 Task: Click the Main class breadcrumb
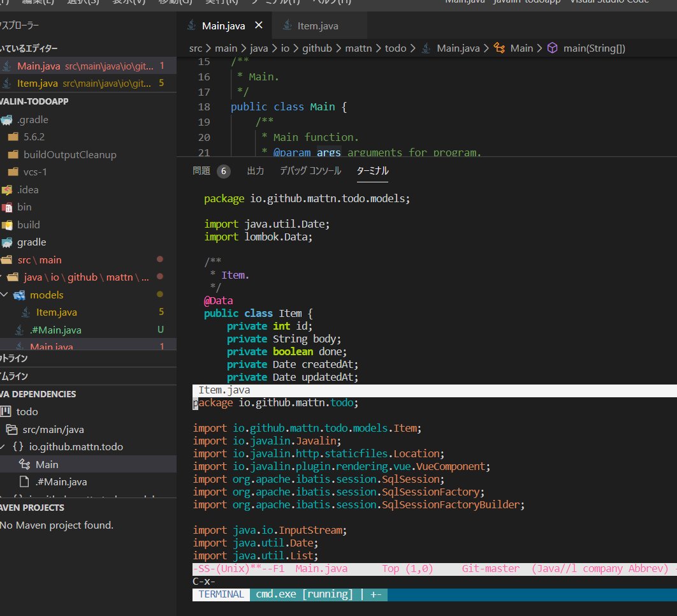pyautogui.click(x=521, y=48)
